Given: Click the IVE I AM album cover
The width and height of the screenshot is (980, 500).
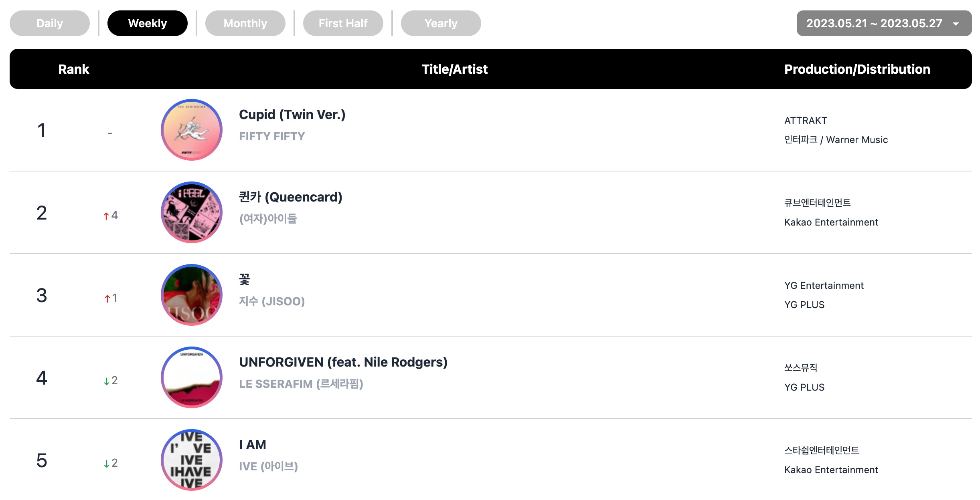Looking at the screenshot, I should coord(192,460).
